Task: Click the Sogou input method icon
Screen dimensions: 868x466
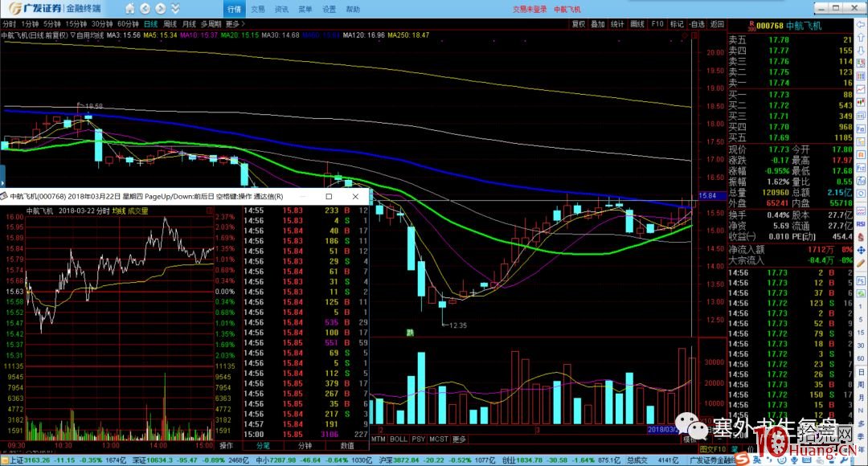Action: [x=743, y=460]
